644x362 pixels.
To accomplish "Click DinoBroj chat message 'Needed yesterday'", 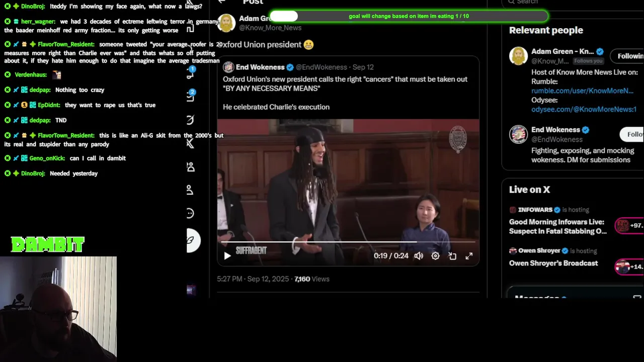I will coord(73,173).
